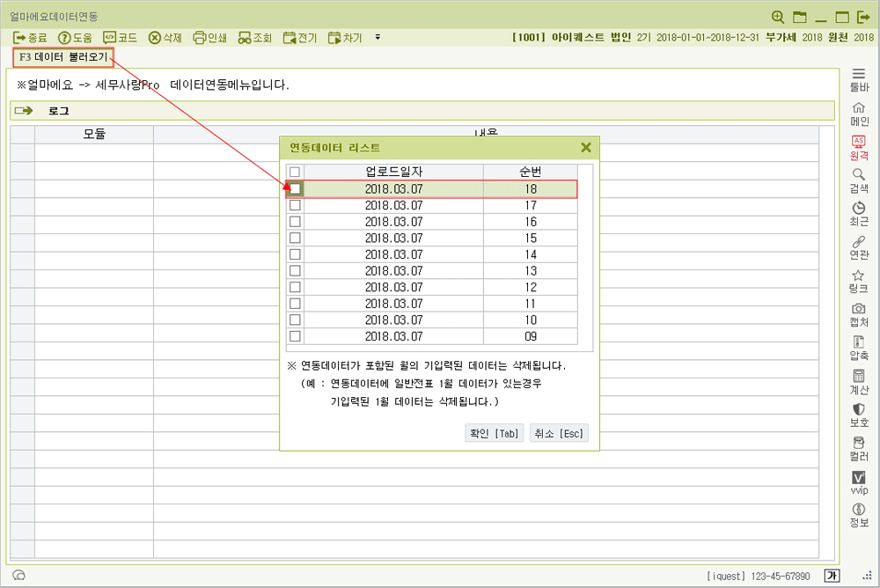Check the row with 순번 12

pos(295,287)
